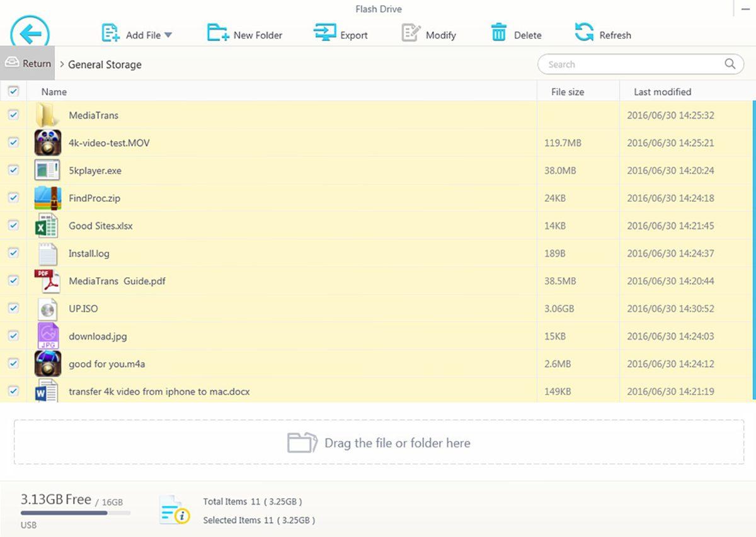
Task: Click the Delete trash can icon
Action: pos(499,33)
